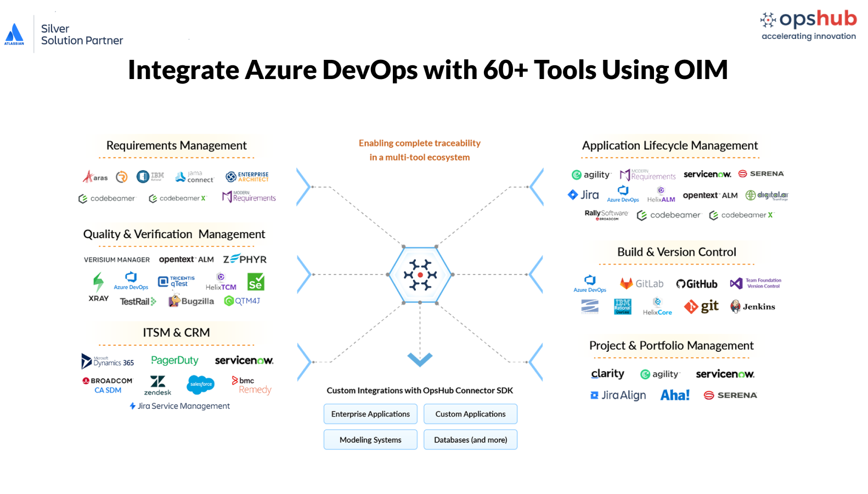Screen dimensions: 868x494
Task: Click the TestRail logo
Action: [x=138, y=301]
